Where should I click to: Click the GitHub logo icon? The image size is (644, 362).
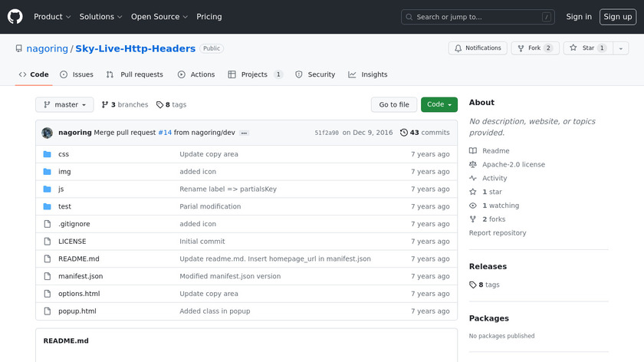click(15, 16)
